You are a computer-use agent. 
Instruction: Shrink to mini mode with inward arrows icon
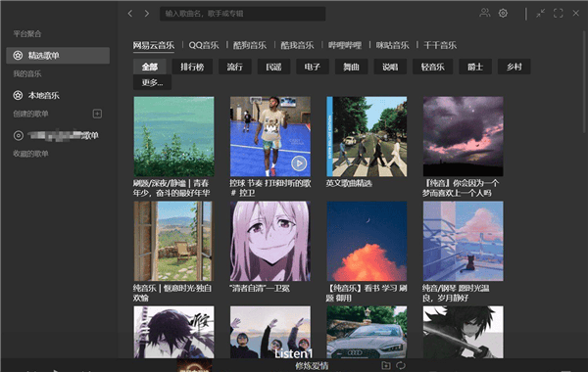[540, 13]
